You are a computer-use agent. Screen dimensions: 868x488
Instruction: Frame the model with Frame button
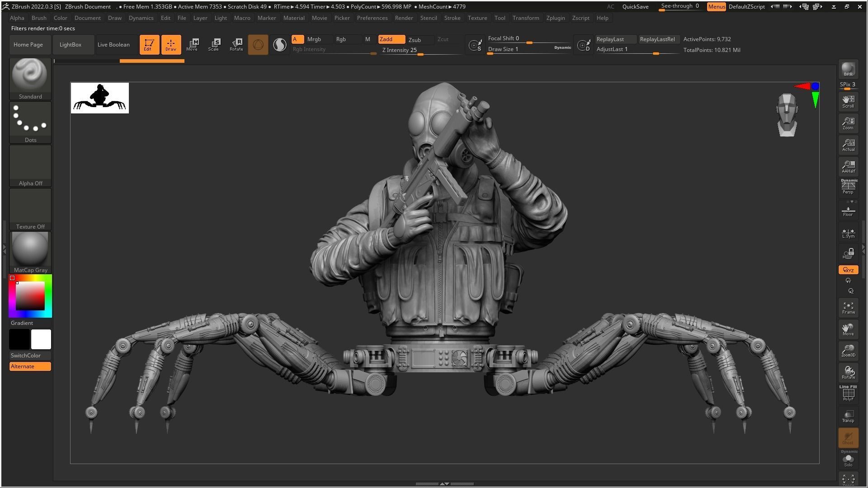click(848, 308)
